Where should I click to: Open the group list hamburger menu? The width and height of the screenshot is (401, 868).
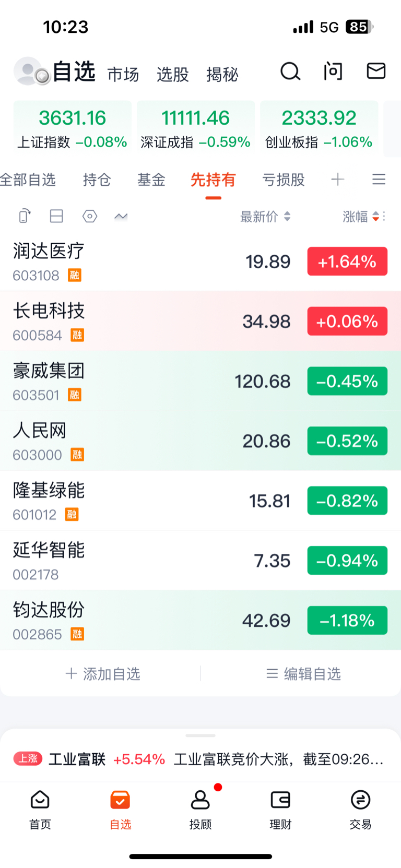pos(379,180)
